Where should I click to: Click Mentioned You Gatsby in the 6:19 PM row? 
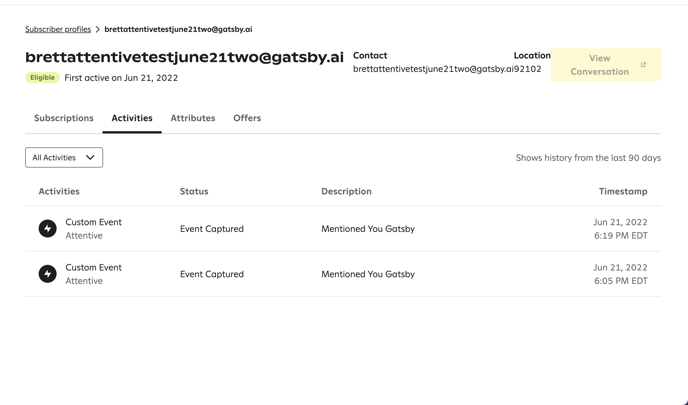pyautogui.click(x=368, y=229)
